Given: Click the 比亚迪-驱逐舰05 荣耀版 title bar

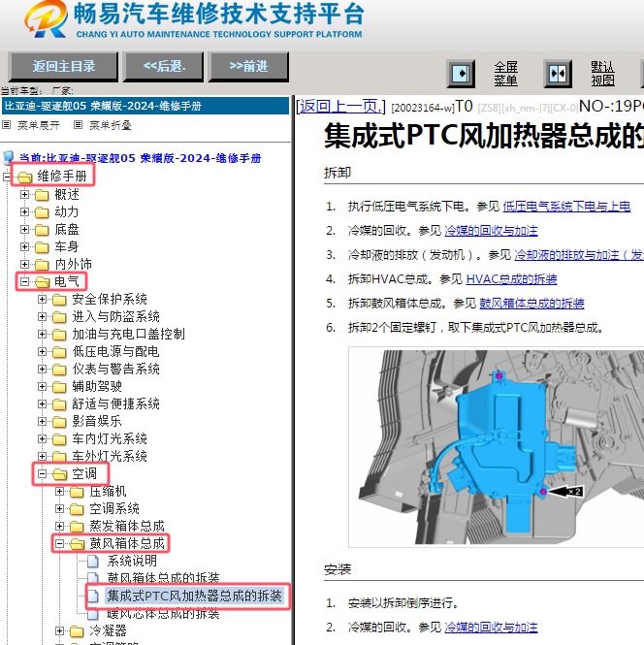Looking at the screenshot, I should pos(145,106).
